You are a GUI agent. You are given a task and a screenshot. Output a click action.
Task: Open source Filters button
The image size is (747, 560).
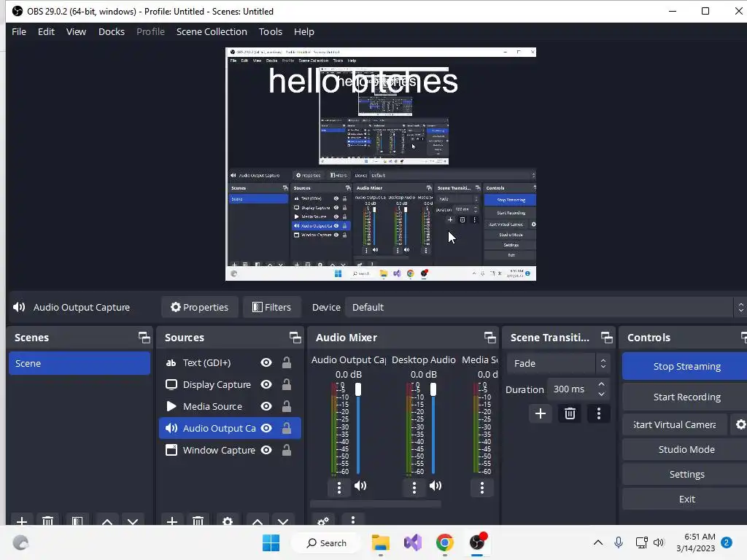point(271,307)
